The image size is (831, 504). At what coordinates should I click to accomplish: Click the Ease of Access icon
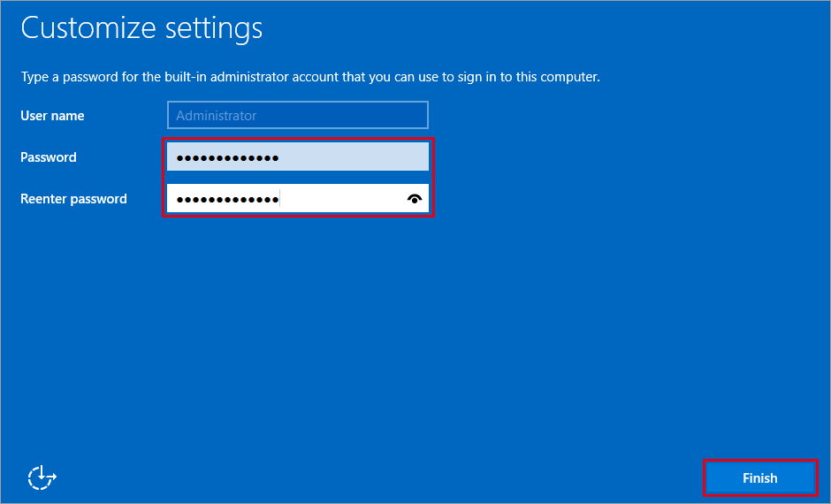tap(42, 477)
